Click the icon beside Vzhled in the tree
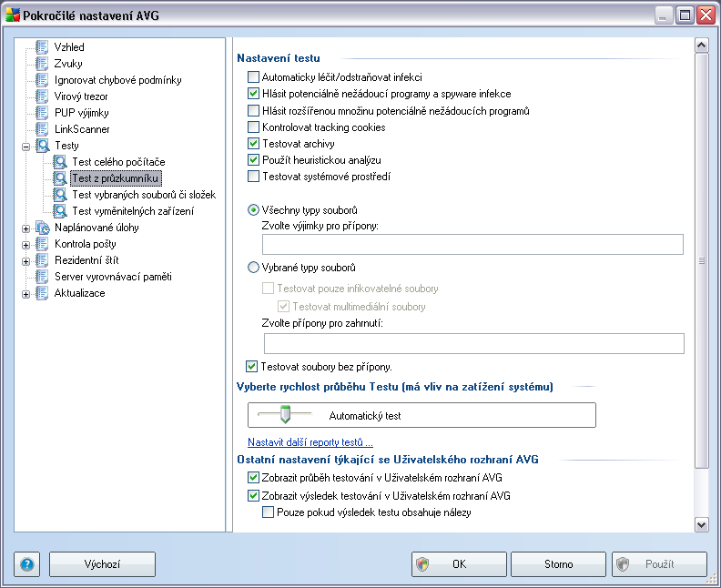 pyautogui.click(x=42, y=47)
